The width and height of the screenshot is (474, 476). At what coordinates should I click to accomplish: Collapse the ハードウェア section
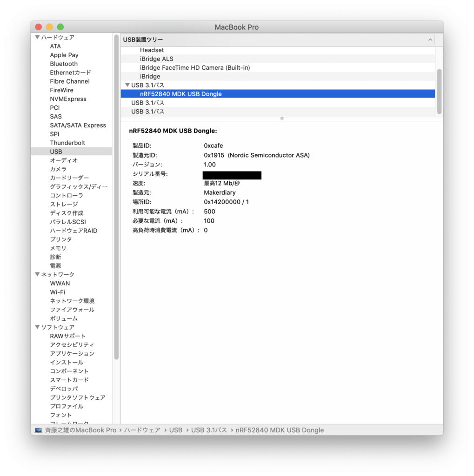tap(37, 37)
